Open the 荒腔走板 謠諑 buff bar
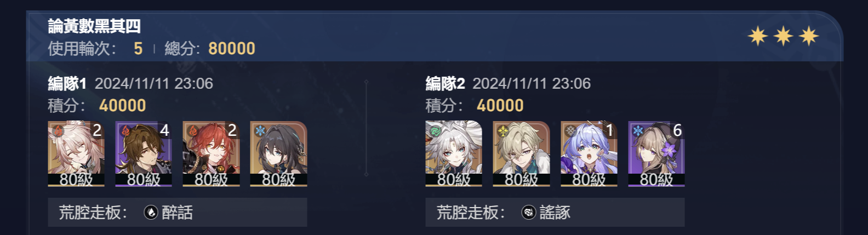This screenshot has height=235, width=868. point(555,213)
